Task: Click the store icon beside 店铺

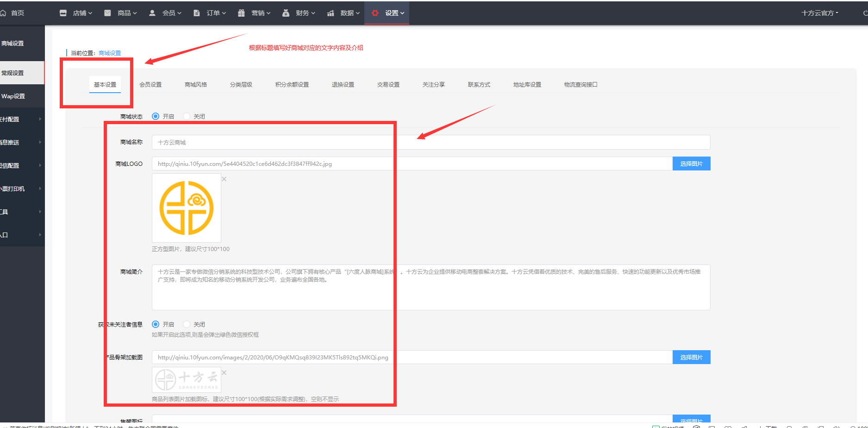Action: 63,13
